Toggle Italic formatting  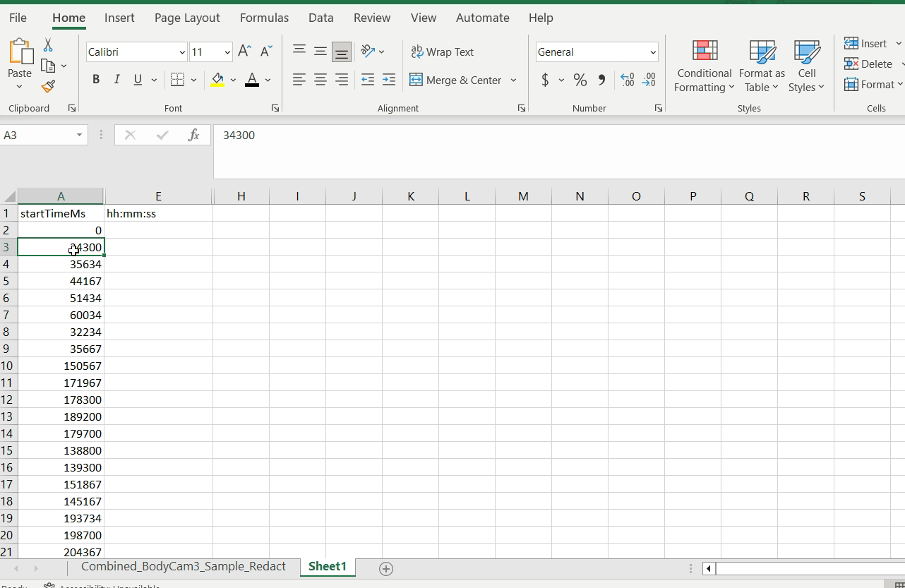117,80
